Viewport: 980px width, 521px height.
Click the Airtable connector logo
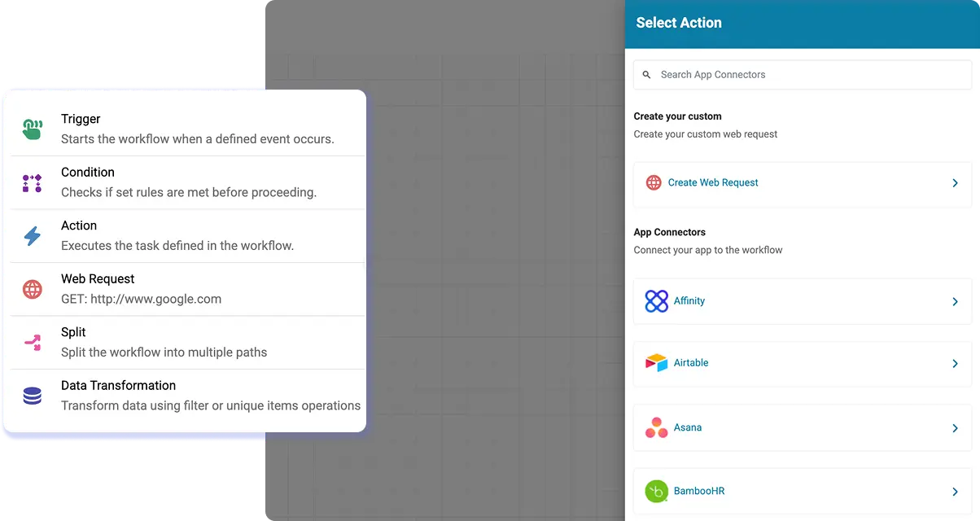(x=654, y=365)
